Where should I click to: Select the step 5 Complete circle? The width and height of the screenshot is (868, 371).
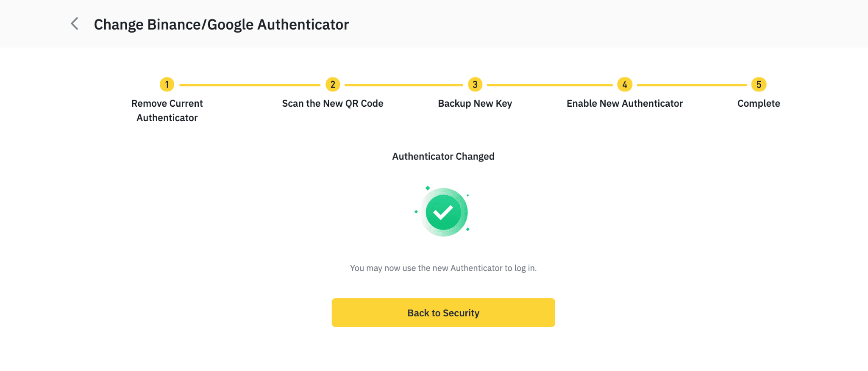tap(759, 85)
